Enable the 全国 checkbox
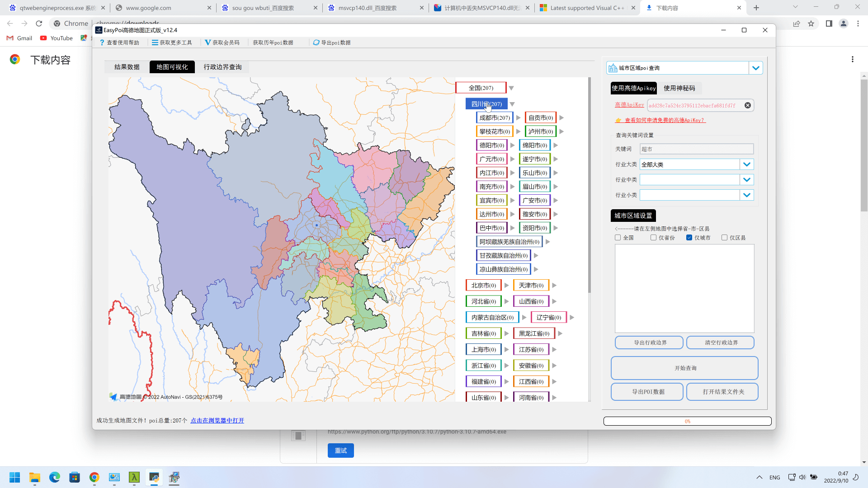Image resolution: width=868 pixels, height=488 pixels. (x=618, y=238)
